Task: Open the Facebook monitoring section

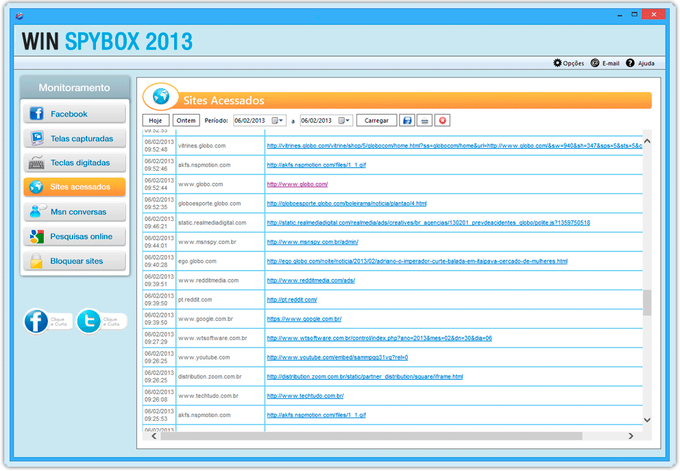Action: tap(75, 114)
